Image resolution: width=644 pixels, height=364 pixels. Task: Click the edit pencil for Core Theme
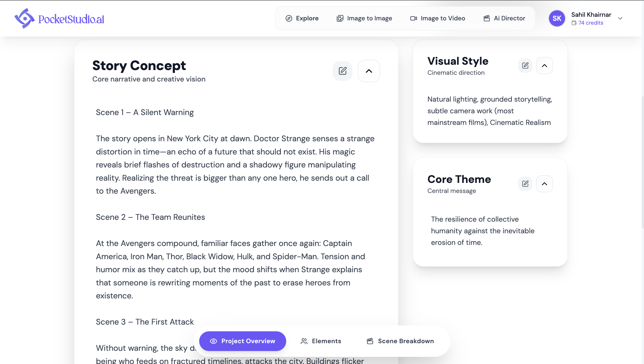pos(525,184)
